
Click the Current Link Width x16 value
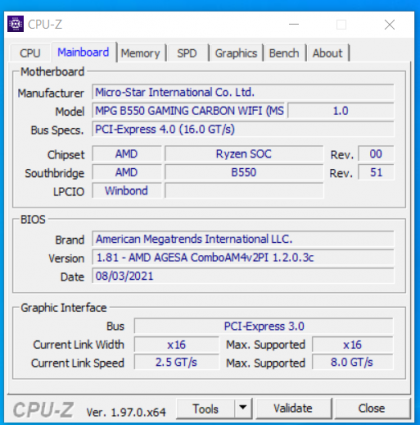click(176, 344)
